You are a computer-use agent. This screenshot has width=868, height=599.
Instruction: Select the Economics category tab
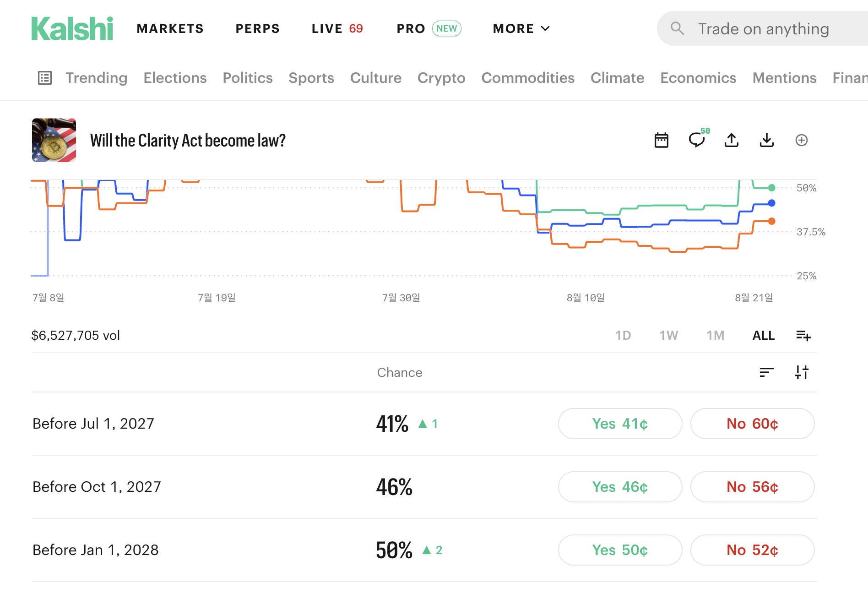click(699, 78)
